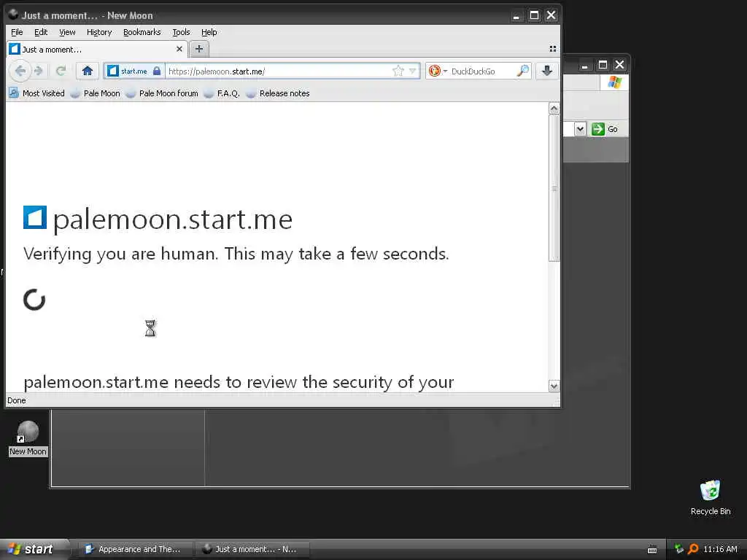Image resolution: width=747 pixels, height=560 pixels.
Task: Open the Edit menu
Action: coord(41,32)
